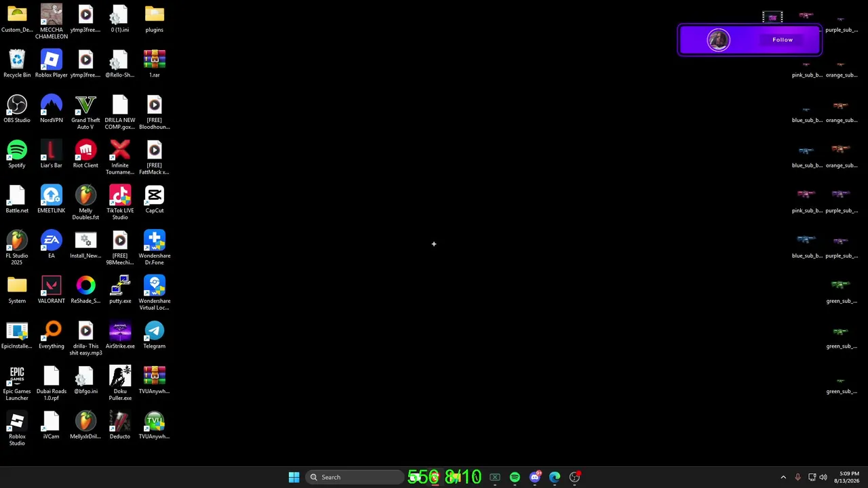Select the Install_New... config file
The width and height of the screenshot is (868, 488).
[85, 245]
